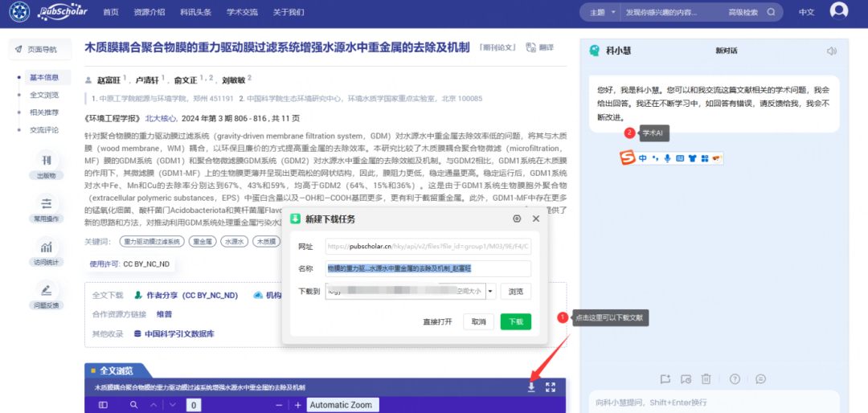The height and width of the screenshot is (413, 868).
Task: Click the 浏览 browse button
Action: click(516, 291)
